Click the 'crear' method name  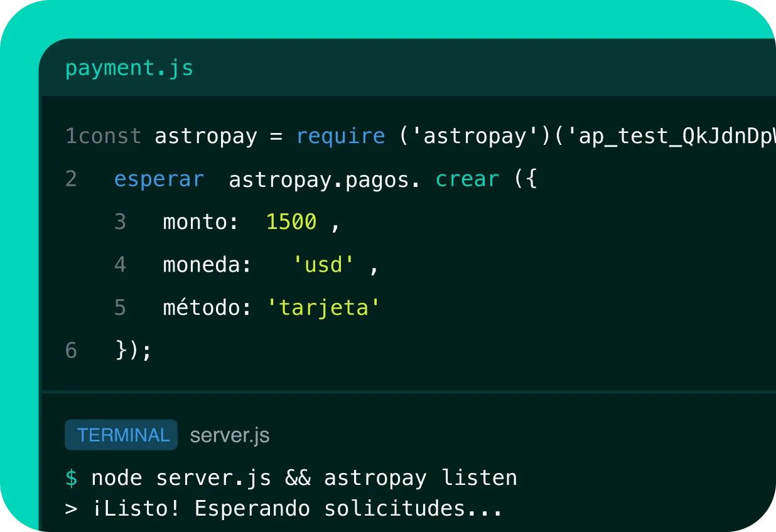[x=468, y=179]
